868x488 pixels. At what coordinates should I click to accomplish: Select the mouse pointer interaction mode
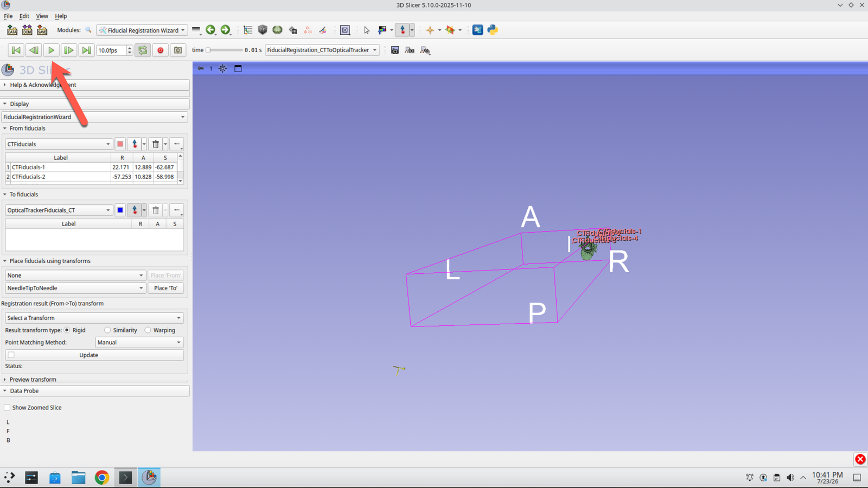367,30
